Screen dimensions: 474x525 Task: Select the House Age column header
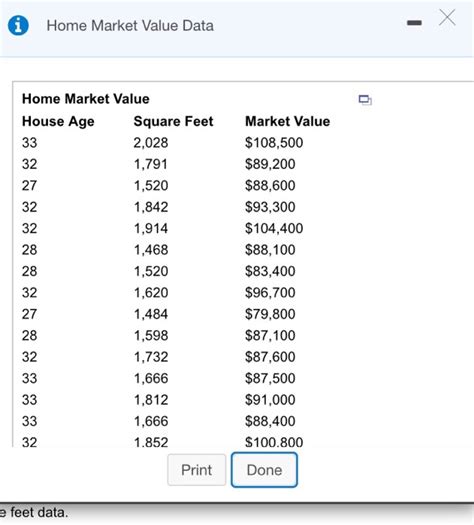pyautogui.click(x=58, y=122)
